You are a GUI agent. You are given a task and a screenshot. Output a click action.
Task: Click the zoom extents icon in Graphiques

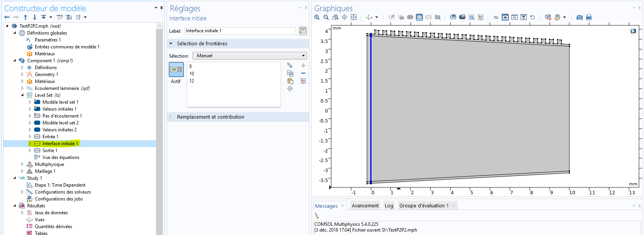[353, 17]
